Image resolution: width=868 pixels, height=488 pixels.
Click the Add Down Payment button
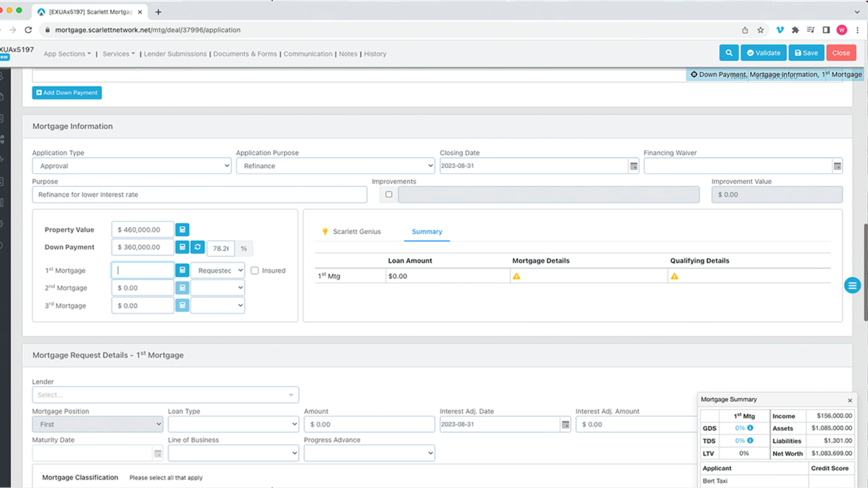[67, 93]
